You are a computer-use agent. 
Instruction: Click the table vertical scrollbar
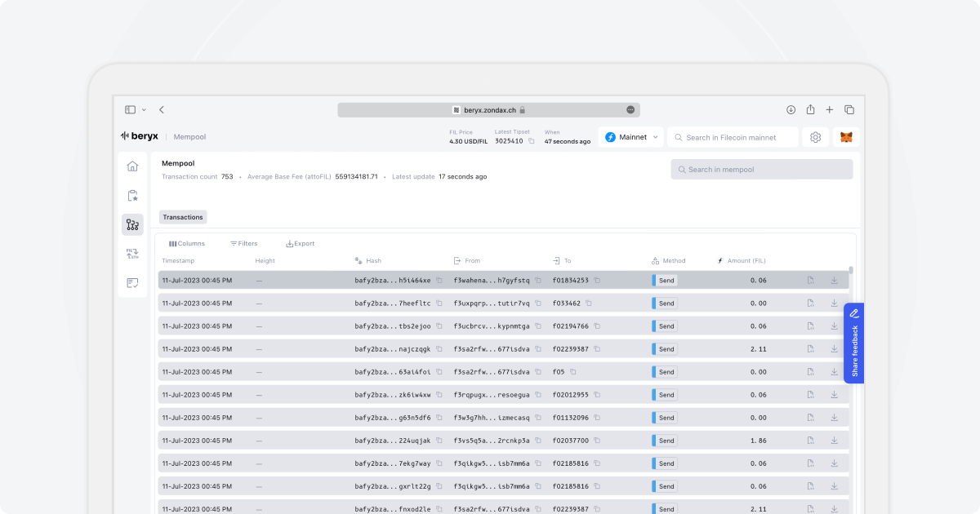851,270
